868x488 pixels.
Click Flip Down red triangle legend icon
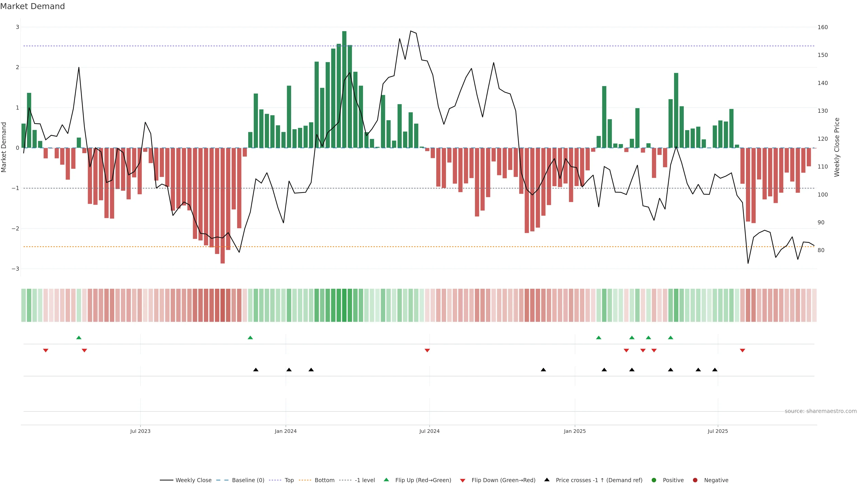click(463, 480)
